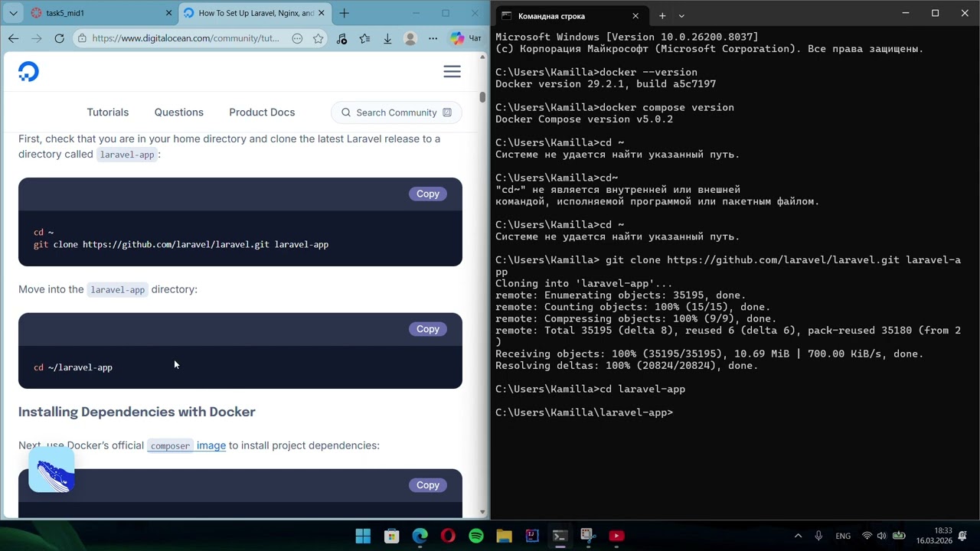Select the How To Set Up Laravel tab
980x551 pixels.
pyautogui.click(x=254, y=13)
